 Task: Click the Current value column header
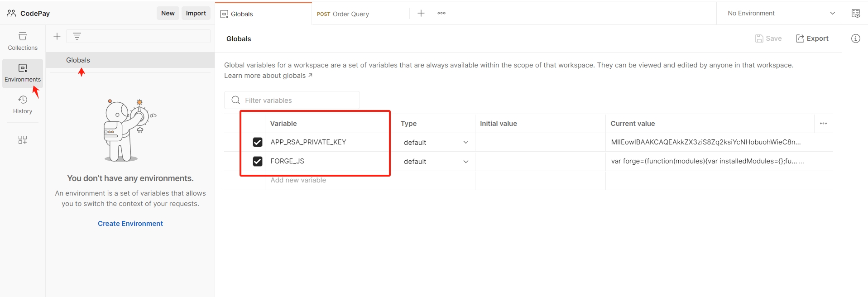633,124
